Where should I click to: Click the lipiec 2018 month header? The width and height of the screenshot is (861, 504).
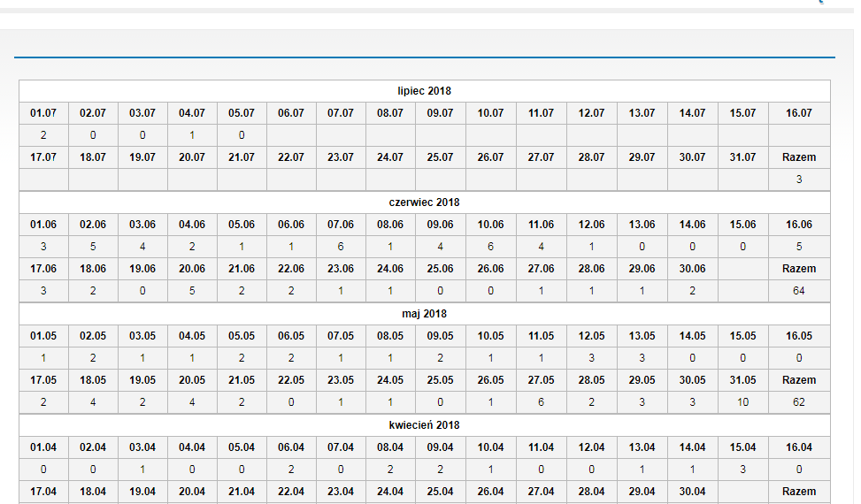coord(425,91)
